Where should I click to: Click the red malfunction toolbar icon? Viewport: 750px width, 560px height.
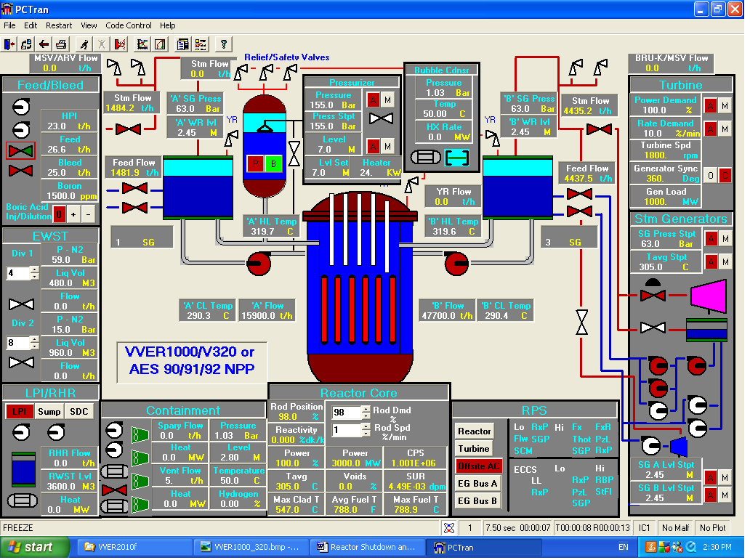tap(120, 44)
